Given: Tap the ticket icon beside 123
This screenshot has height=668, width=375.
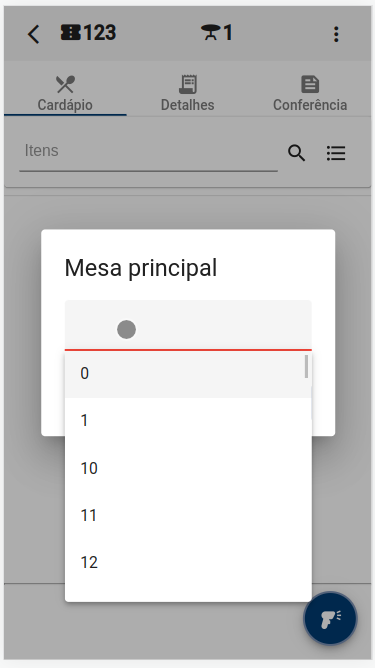Looking at the screenshot, I should click(x=71, y=32).
